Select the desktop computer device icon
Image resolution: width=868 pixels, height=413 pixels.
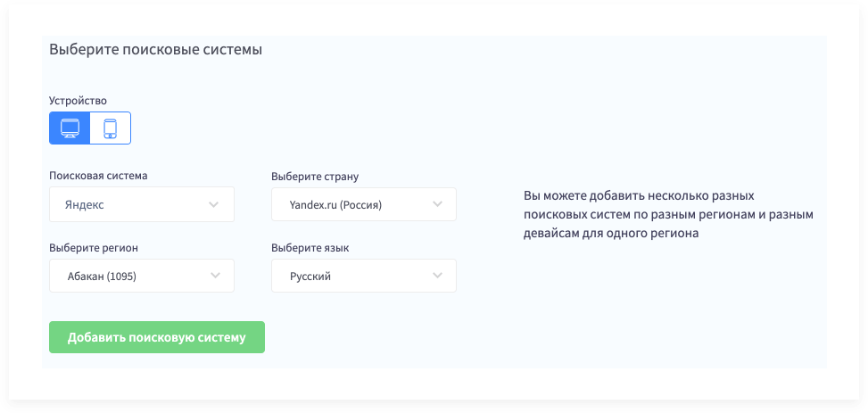pyautogui.click(x=70, y=128)
